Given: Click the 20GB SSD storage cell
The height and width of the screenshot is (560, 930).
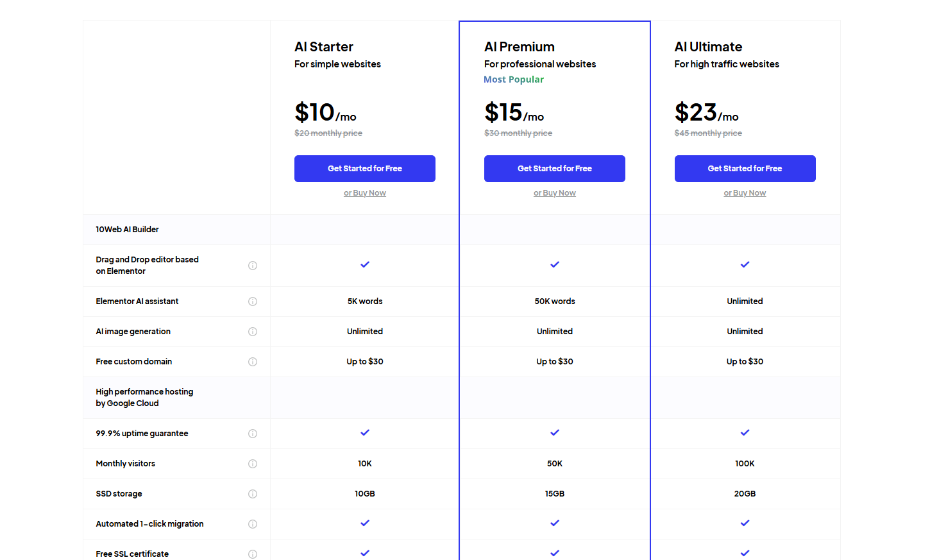Looking at the screenshot, I should click(745, 494).
